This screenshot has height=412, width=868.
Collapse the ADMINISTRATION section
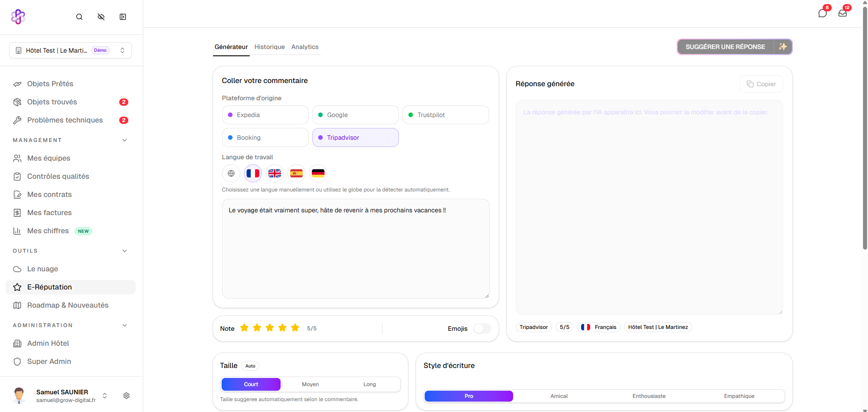click(125, 325)
